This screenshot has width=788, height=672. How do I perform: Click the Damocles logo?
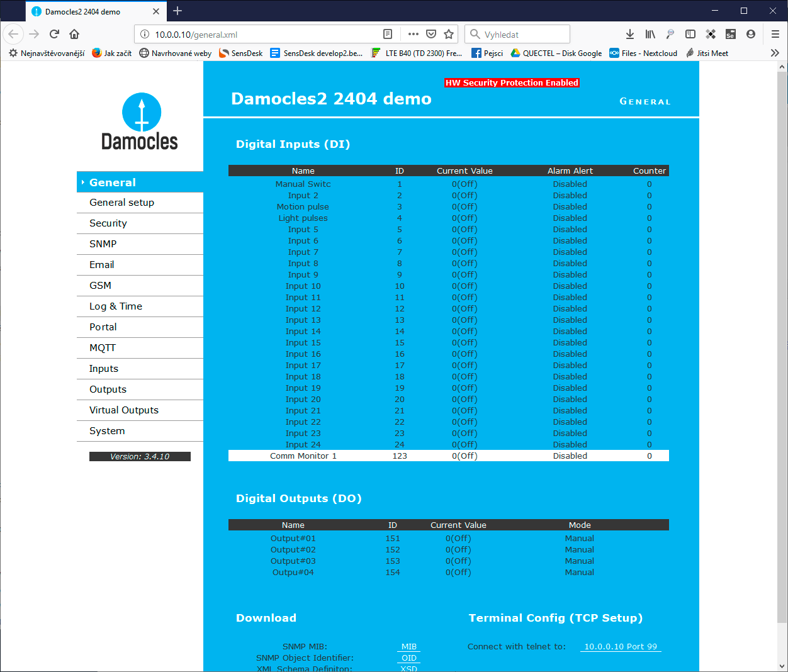point(140,121)
